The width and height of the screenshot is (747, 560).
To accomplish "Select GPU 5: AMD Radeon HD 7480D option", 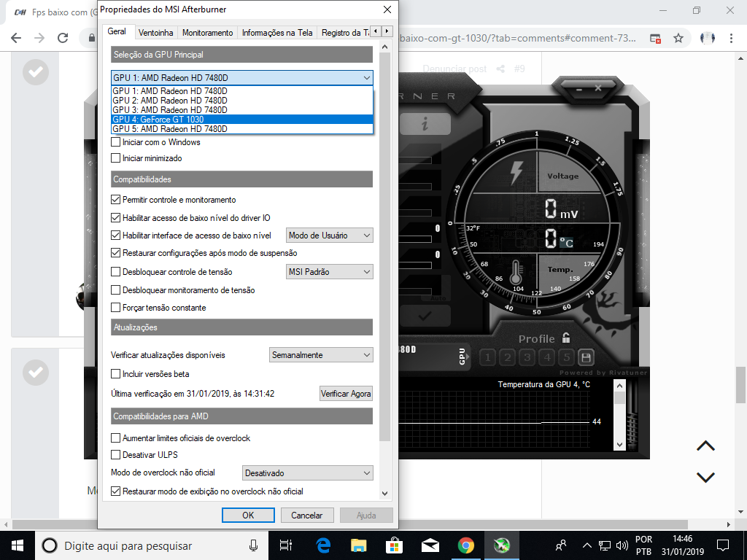I will [x=242, y=129].
